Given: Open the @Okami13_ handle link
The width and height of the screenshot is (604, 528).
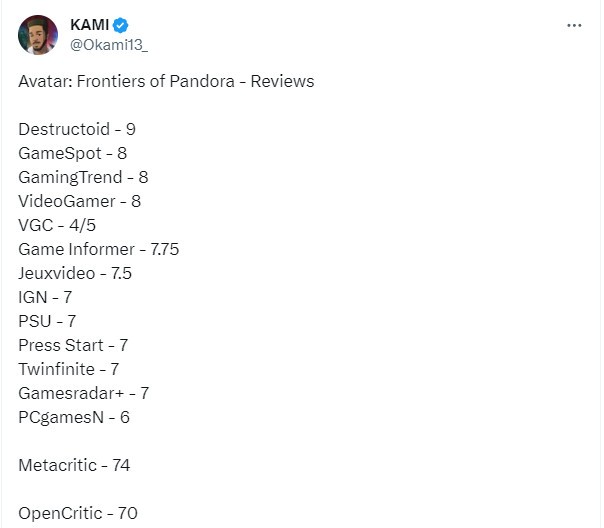Looking at the screenshot, I should point(105,45).
